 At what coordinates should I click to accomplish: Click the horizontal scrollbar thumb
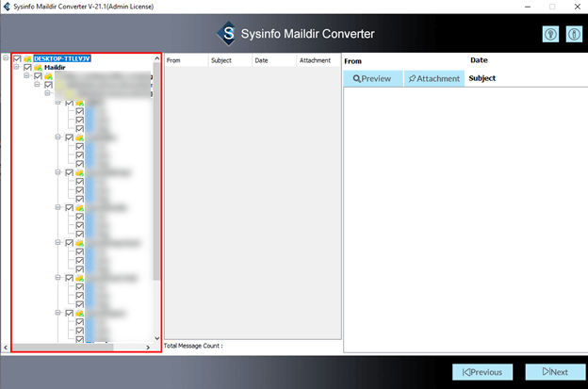(63, 348)
